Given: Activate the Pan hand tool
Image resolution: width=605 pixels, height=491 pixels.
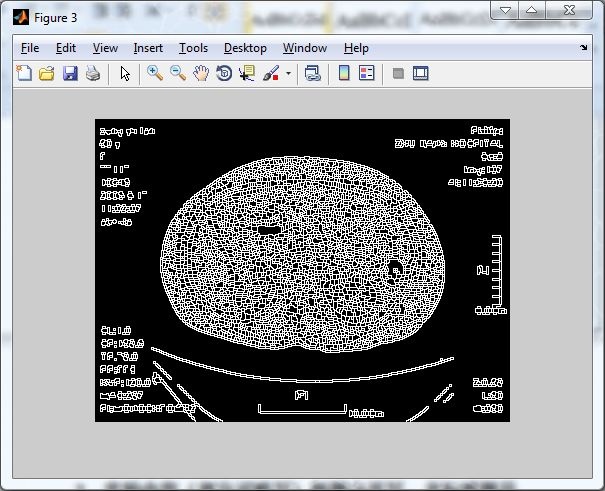Looking at the screenshot, I should coord(201,73).
